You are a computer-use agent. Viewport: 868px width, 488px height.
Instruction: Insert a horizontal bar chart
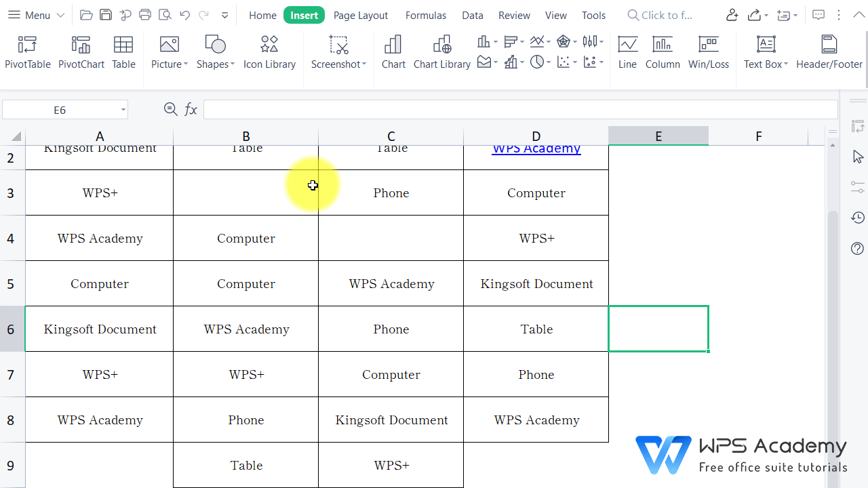511,42
